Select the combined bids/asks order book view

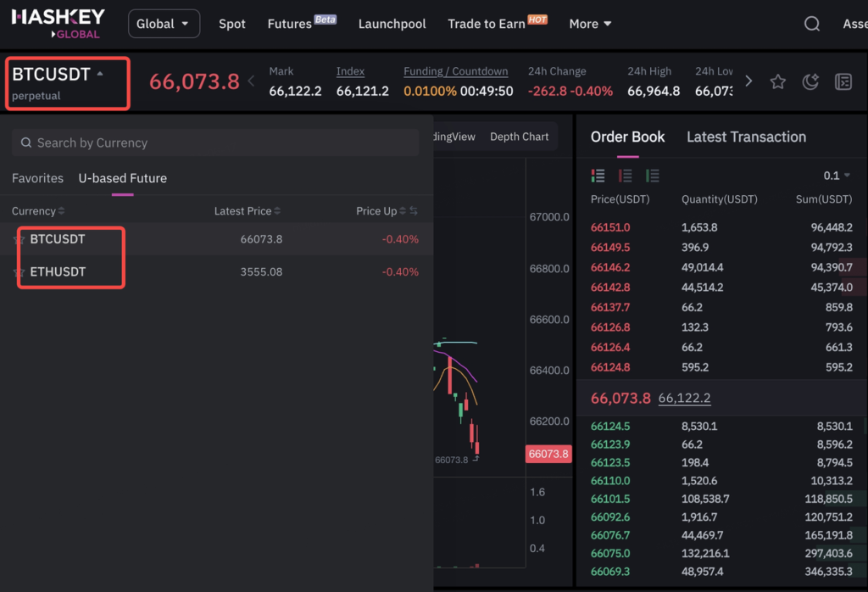598,176
